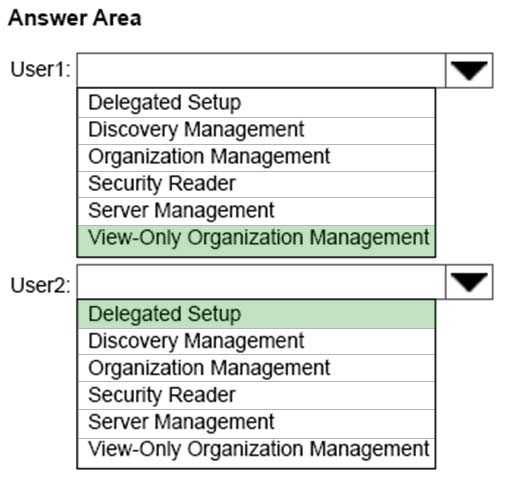Click the Answer Area heading
The width and height of the screenshot is (514, 477).
(75, 18)
